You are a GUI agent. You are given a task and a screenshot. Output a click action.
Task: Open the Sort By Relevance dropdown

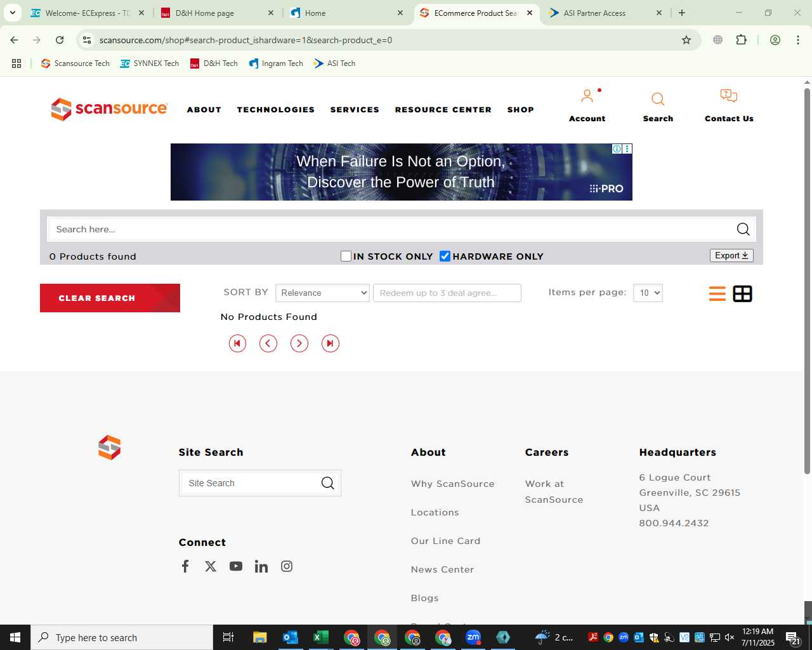(x=322, y=293)
